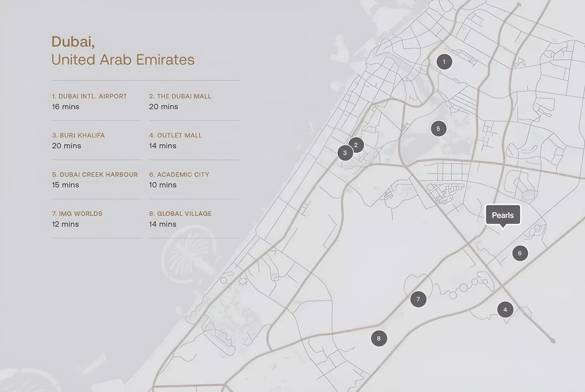The image size is (585, 392).
Task: Click the Dubai Intl. Airport label
Action: (x=90, y=96)
